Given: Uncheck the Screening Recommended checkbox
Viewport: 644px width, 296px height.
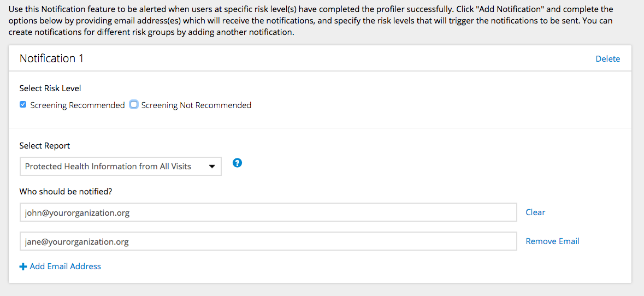Looking at the screenshot, I should pos(23,105).
